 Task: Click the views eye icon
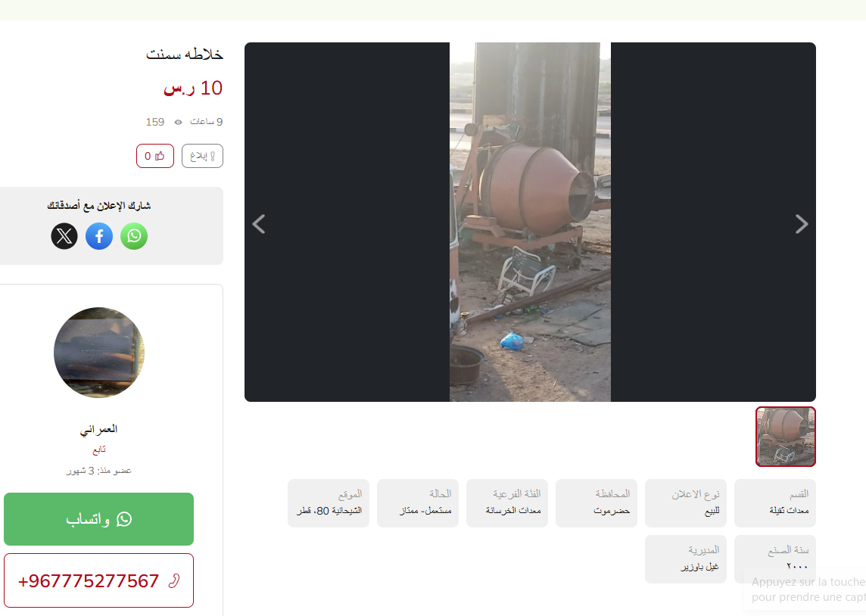[179, 122]
